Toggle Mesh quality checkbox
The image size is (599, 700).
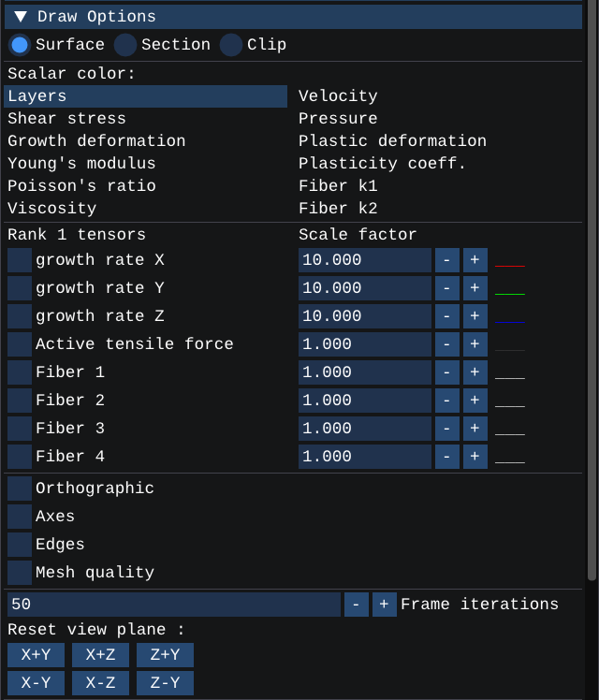tap(20, 573)
